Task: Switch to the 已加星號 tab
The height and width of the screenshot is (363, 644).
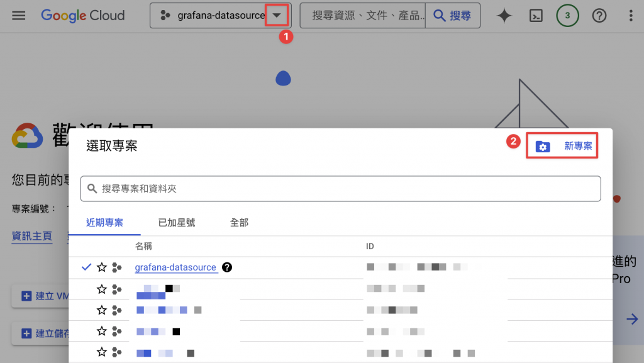Action: [x=177, y=223]
